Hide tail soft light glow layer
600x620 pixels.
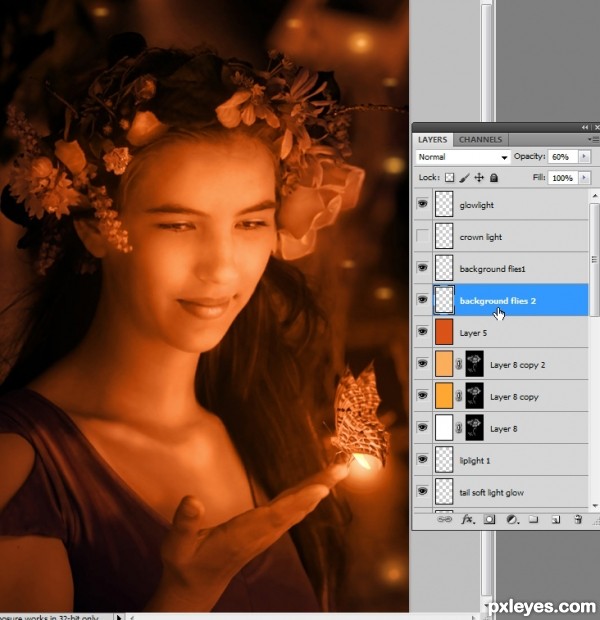[x=422, y=491]
